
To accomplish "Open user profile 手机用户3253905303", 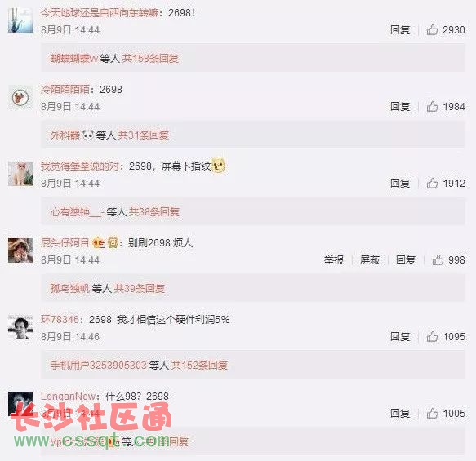I will pos(99,366).
